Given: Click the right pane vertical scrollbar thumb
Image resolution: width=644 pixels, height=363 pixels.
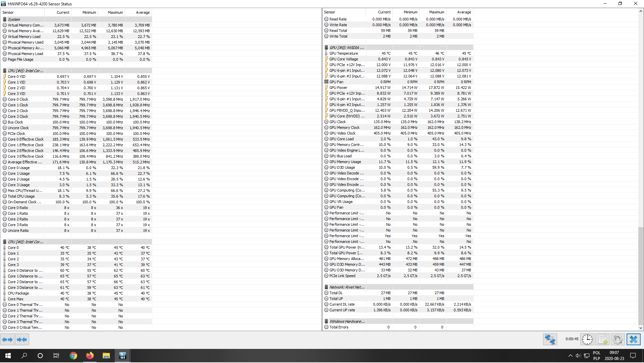Looking at the screenshot, I should click(641, 276).
